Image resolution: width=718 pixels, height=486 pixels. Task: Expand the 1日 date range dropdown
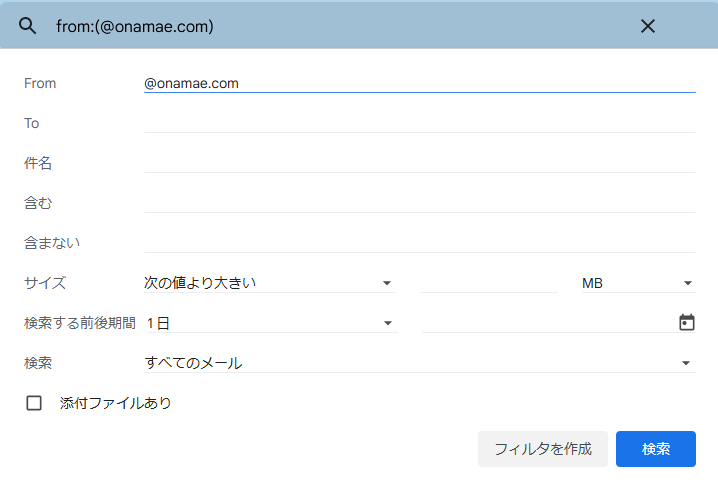point(271,323)
